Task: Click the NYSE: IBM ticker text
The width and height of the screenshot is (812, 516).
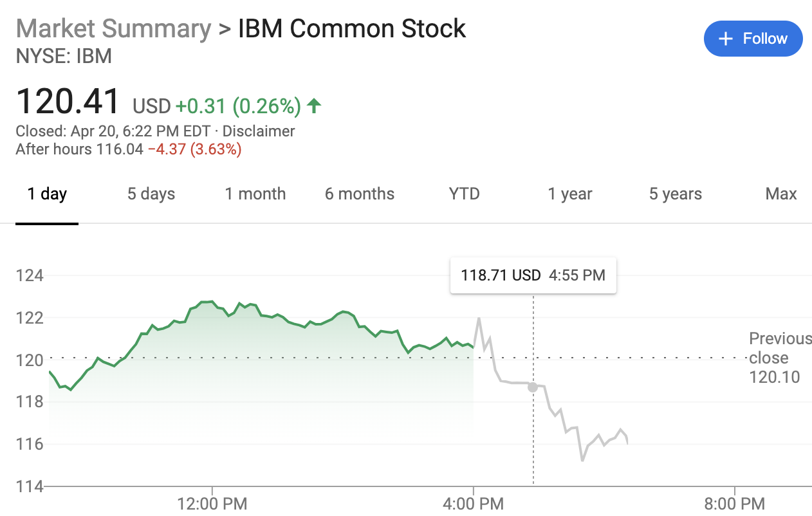Action: (64, 56)
